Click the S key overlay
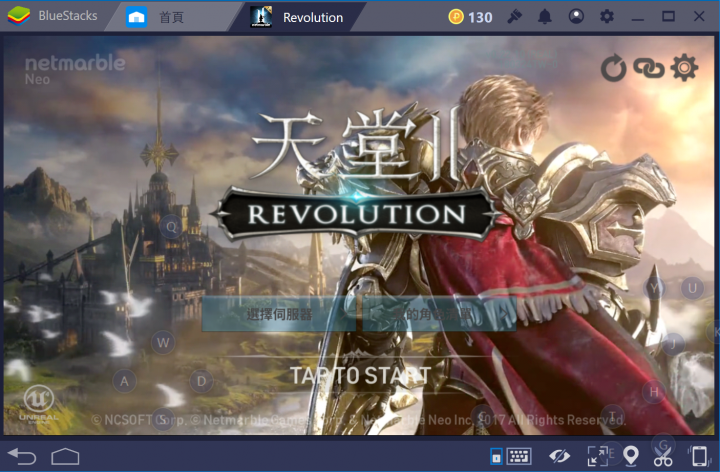Image resolution: width=720 pixels, height=472 pixels. point(163,420)
